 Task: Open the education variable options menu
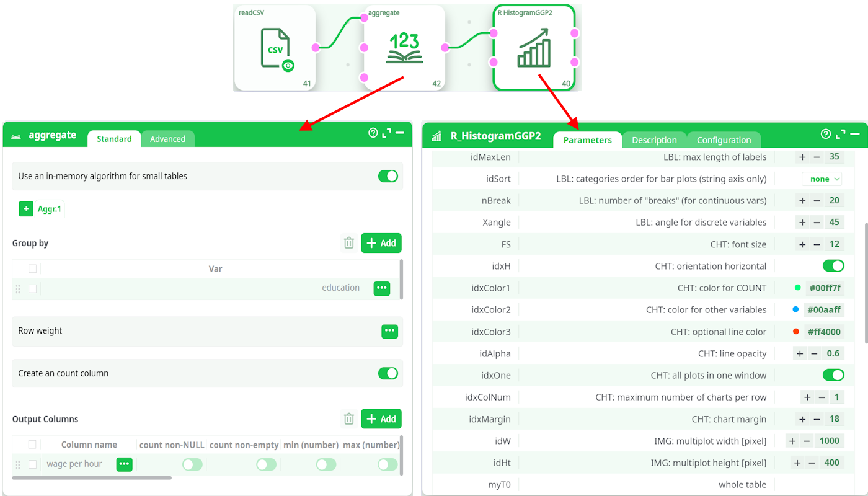[x=381, y=288]
